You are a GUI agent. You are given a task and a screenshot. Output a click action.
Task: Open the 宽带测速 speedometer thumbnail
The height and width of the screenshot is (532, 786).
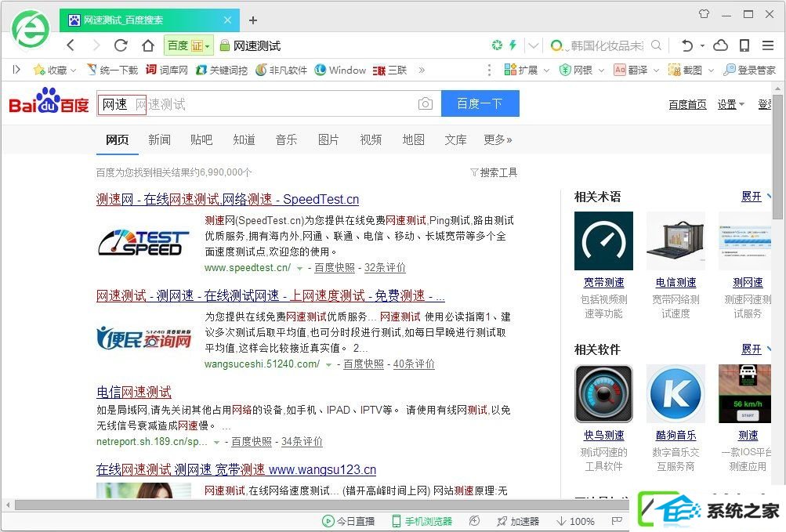[603, 241]
